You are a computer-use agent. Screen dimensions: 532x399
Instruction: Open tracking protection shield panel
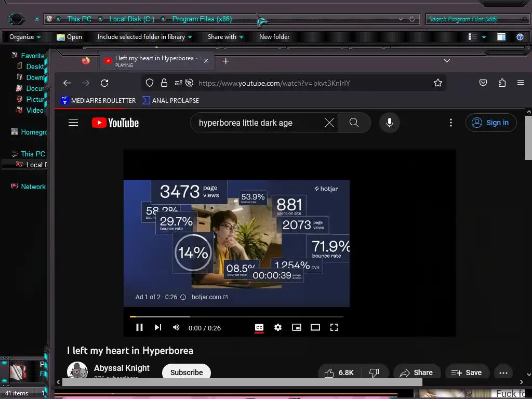[150, 83]
